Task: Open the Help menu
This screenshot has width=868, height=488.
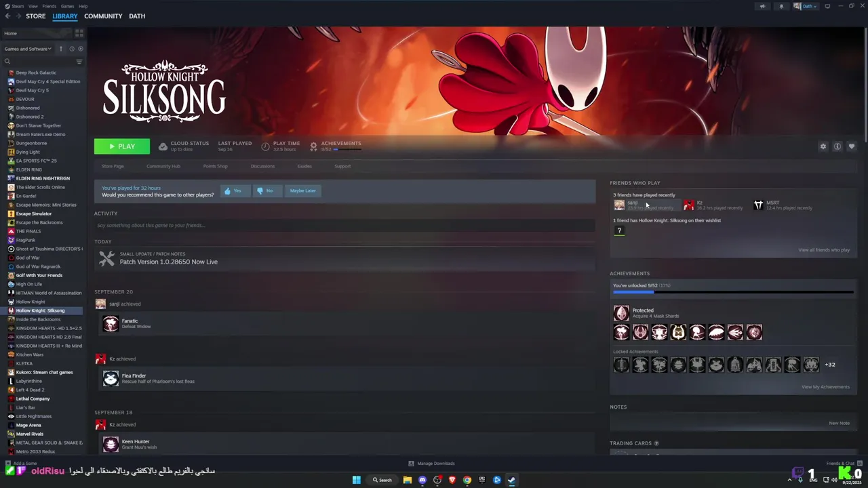Action: pyautogui.click(x=83, y=6)
